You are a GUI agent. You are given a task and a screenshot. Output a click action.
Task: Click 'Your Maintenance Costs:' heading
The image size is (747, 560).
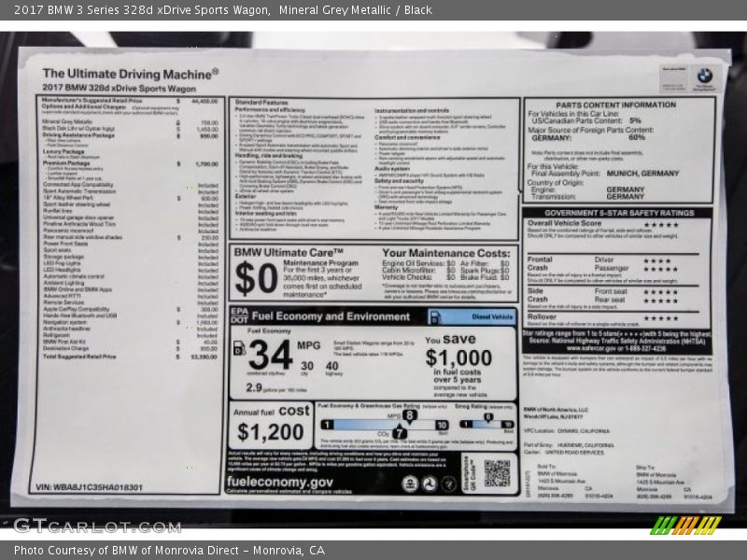tap(446, 253)
